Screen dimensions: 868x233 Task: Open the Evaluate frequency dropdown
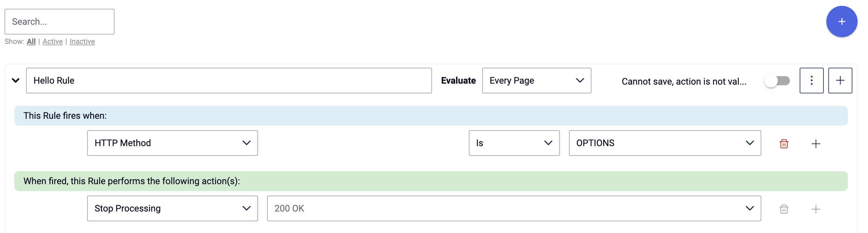[x=536, y=80]
